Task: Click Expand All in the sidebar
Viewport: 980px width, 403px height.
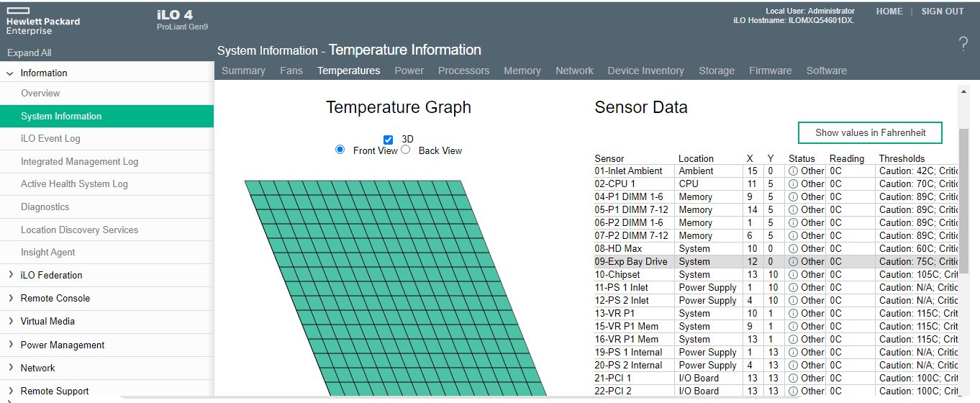Action: (30, 53)
